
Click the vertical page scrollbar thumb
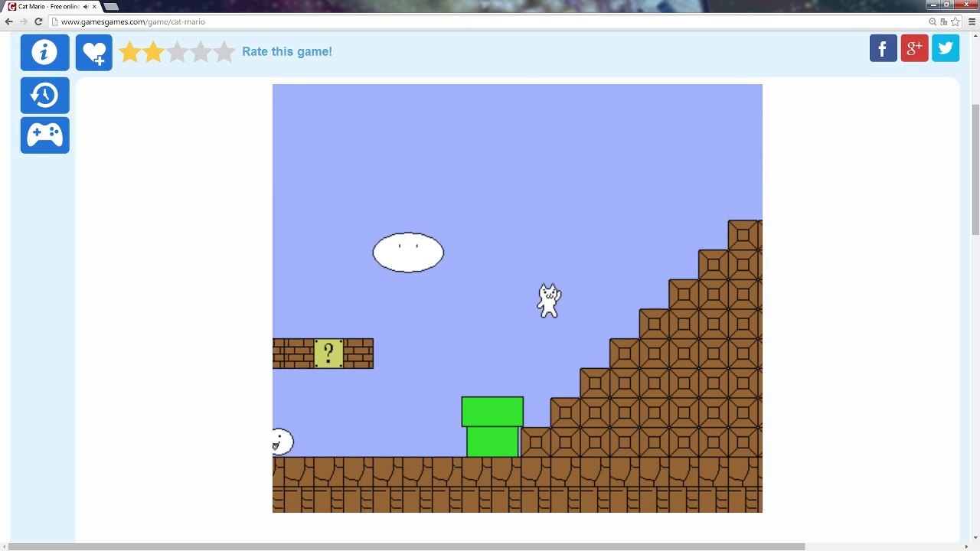[975, 170]
